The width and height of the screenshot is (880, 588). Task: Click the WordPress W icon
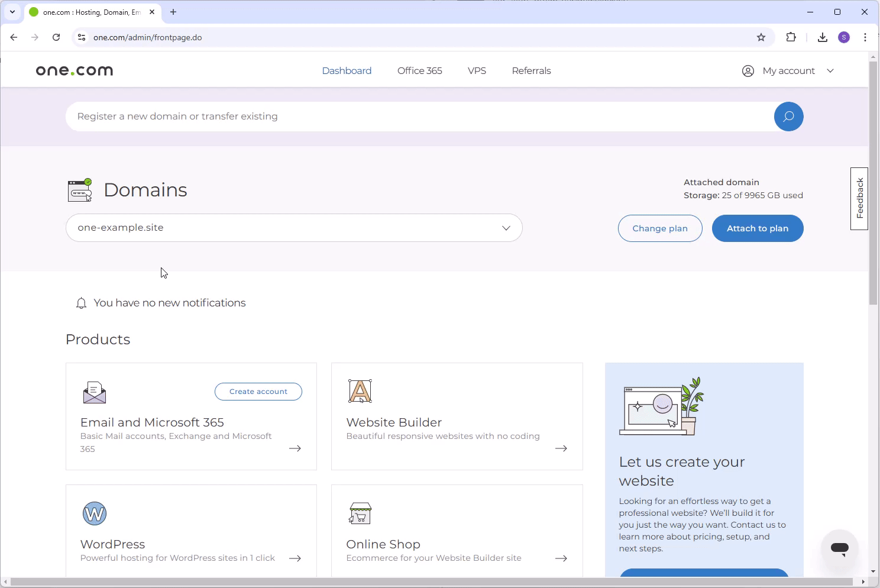pyautogui.click(x=94, y=513)
